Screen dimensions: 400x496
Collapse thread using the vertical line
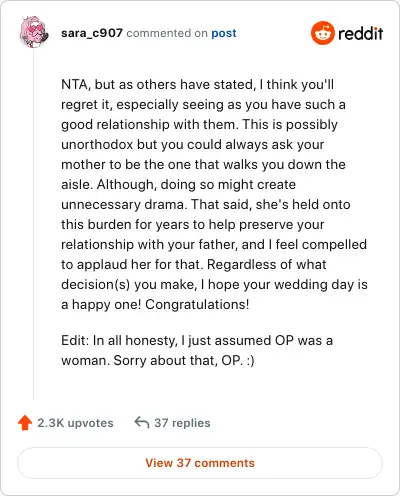tap(34, 223)
